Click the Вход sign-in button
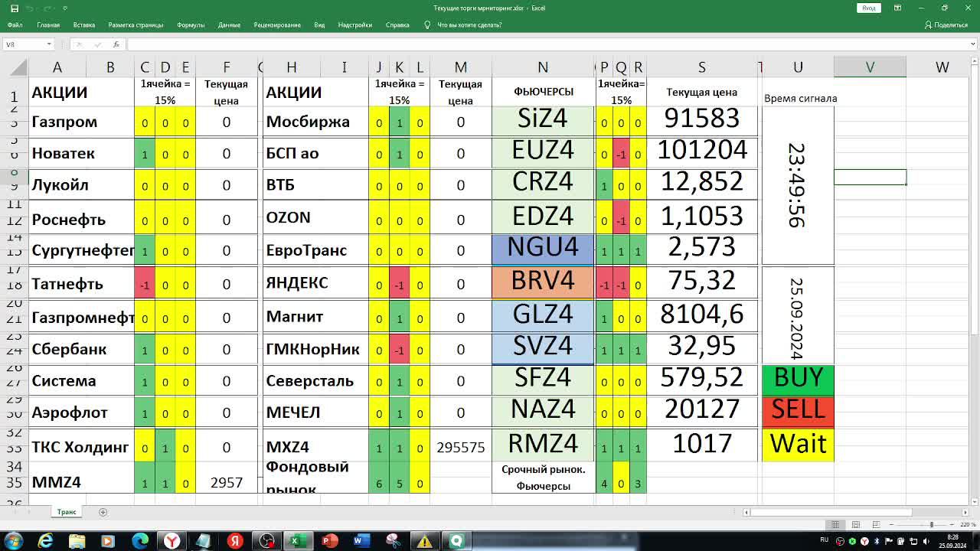980x551 pixels. 868,8
